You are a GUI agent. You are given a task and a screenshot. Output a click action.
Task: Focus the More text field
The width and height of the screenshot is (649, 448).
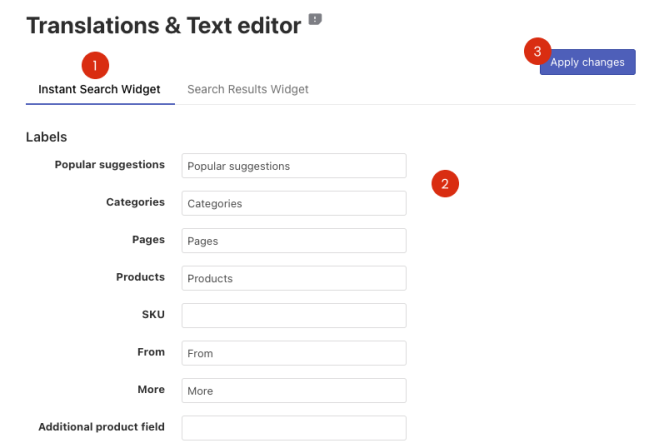click(x=294, y=390)
